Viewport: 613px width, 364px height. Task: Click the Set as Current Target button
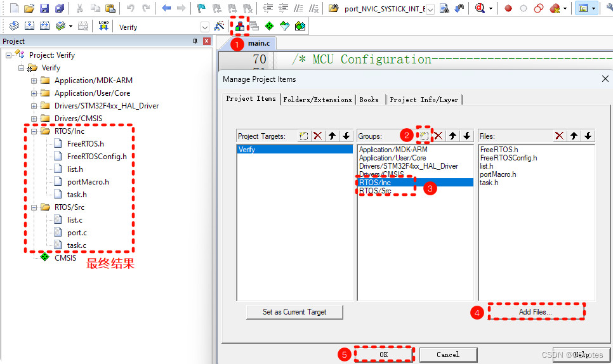click(294, 312)
